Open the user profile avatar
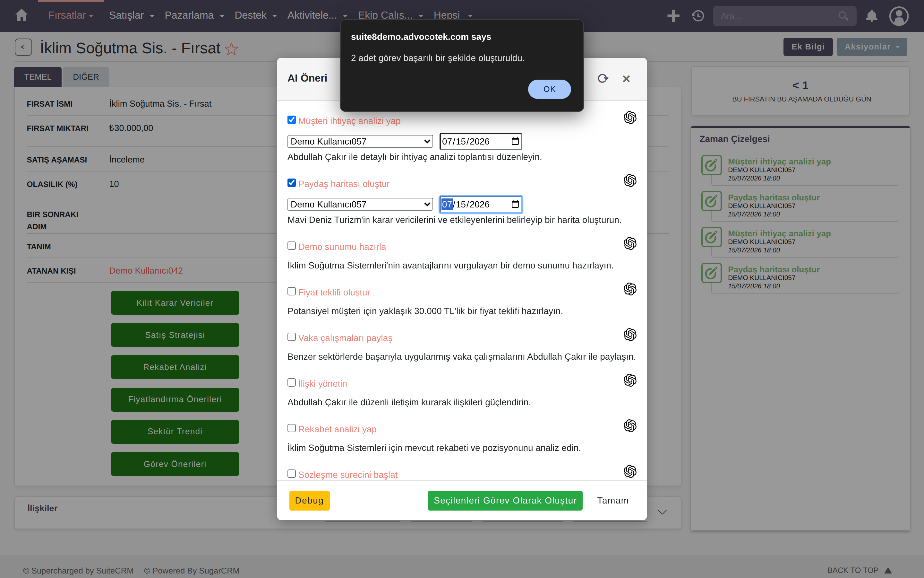924x578 pixels. [899, 16]
